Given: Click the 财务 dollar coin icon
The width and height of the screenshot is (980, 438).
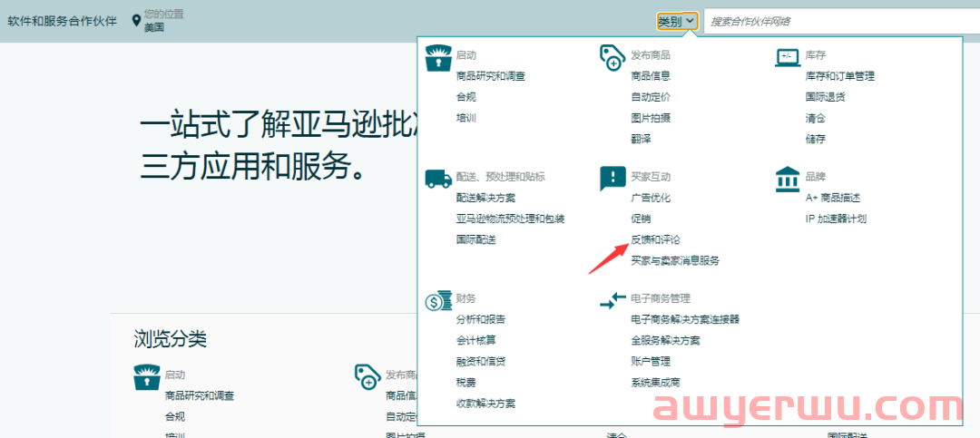Looking at the screenshot, I should pos(438,300).
